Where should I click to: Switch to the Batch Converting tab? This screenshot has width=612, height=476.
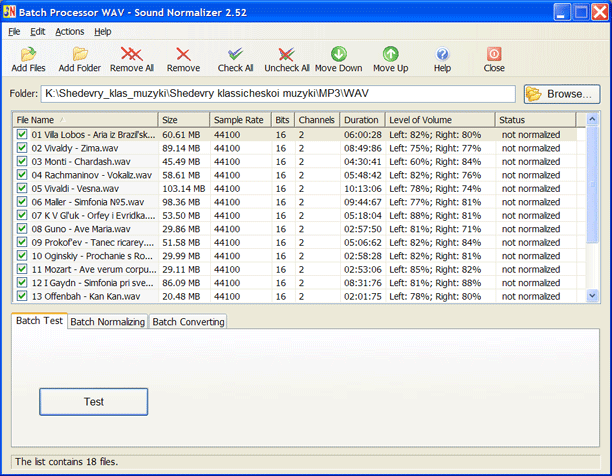pyautogui.click(x=188, y=322)
